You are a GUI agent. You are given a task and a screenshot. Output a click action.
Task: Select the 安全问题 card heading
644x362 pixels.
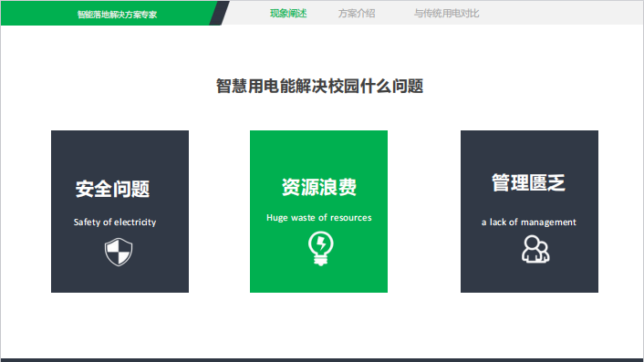pos(112,189)
